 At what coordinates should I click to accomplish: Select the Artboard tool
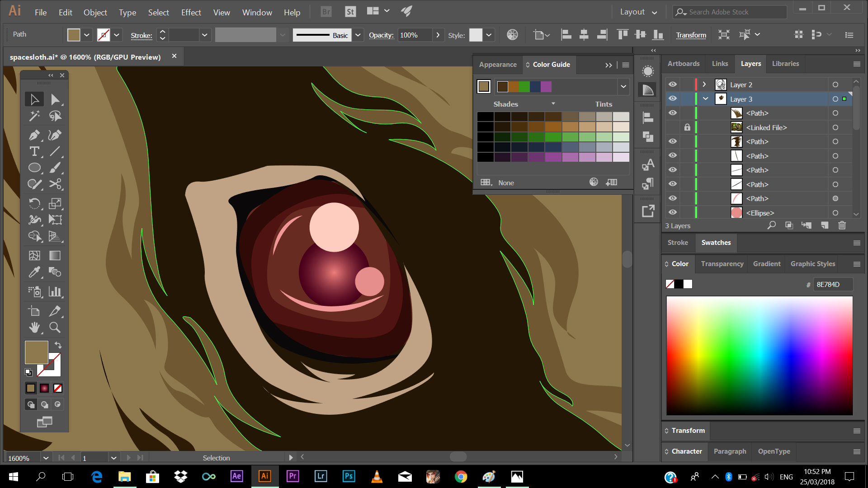click(x=34, y=311)
